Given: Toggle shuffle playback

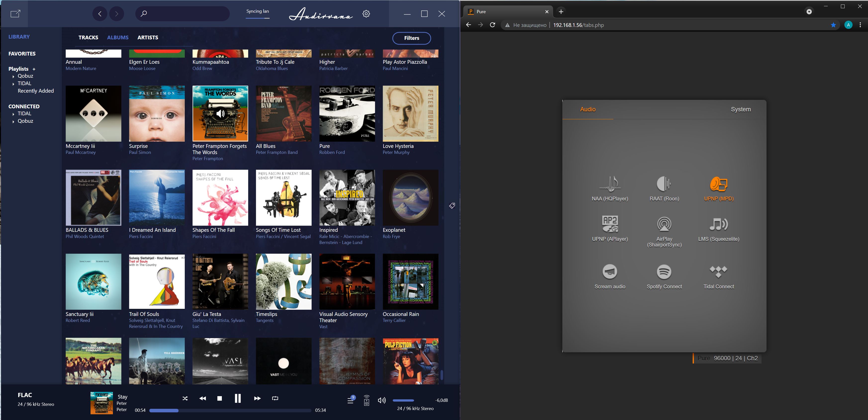Looking at the screenshot, I should pyautogui.click(x=185, y=398).
